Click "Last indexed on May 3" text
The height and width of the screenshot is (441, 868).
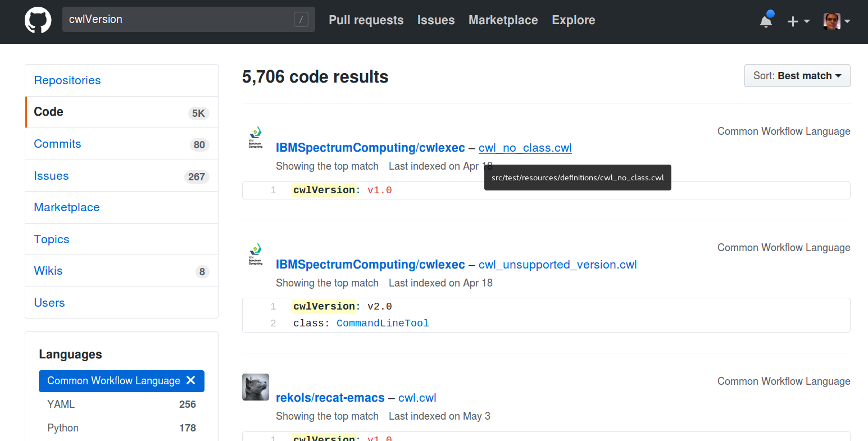(x=439, y=416)
